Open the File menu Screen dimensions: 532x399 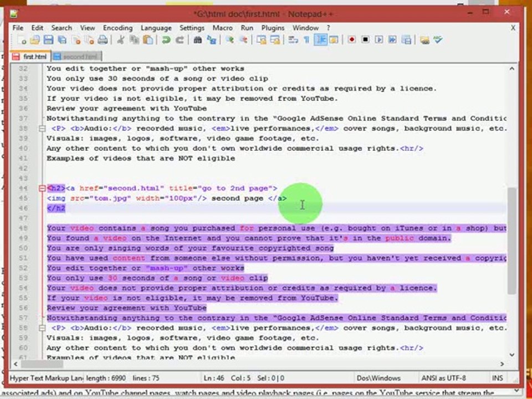click(18, 28)
